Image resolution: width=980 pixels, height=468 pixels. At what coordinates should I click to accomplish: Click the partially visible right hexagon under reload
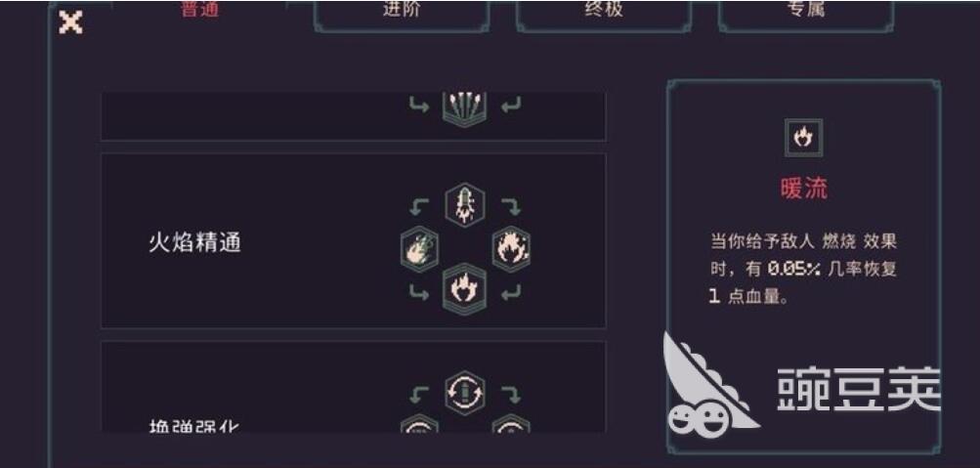[x=511, y=424]
